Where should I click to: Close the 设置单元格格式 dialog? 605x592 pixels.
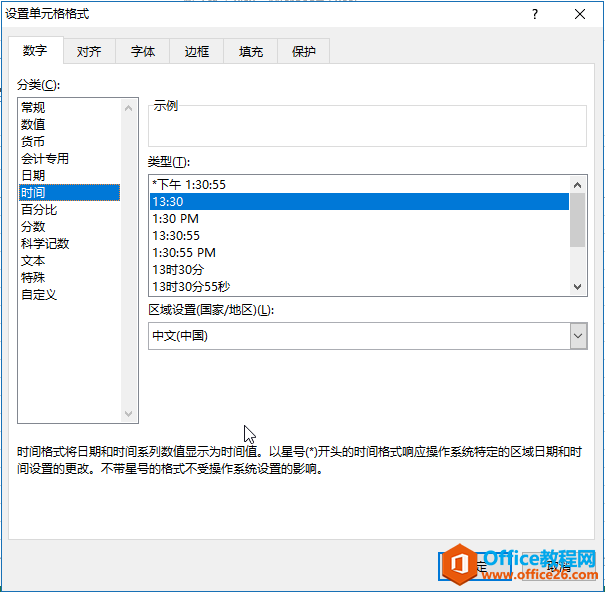[580, 14]
